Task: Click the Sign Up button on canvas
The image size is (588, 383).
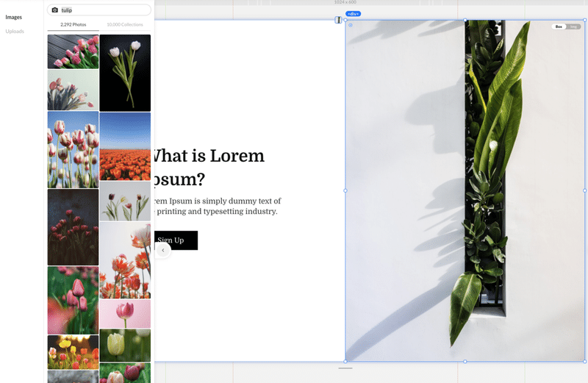Action: click(176, 240)
